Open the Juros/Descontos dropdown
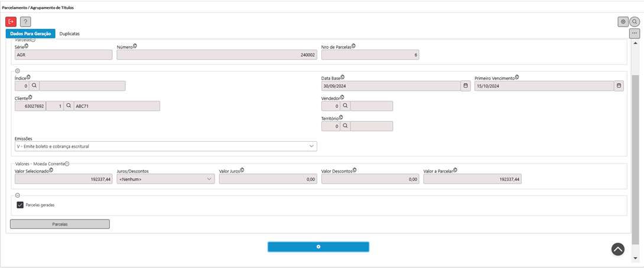 point(166,179)
